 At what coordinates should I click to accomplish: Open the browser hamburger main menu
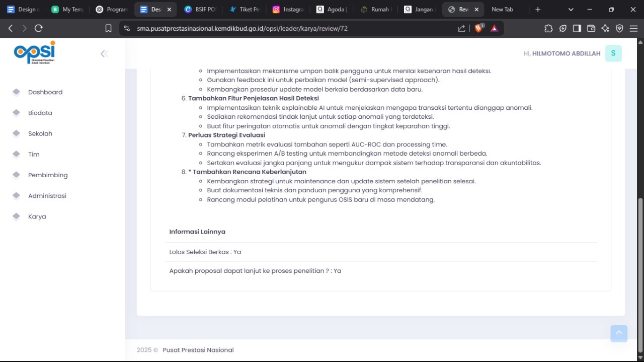(x=633, y=29)
